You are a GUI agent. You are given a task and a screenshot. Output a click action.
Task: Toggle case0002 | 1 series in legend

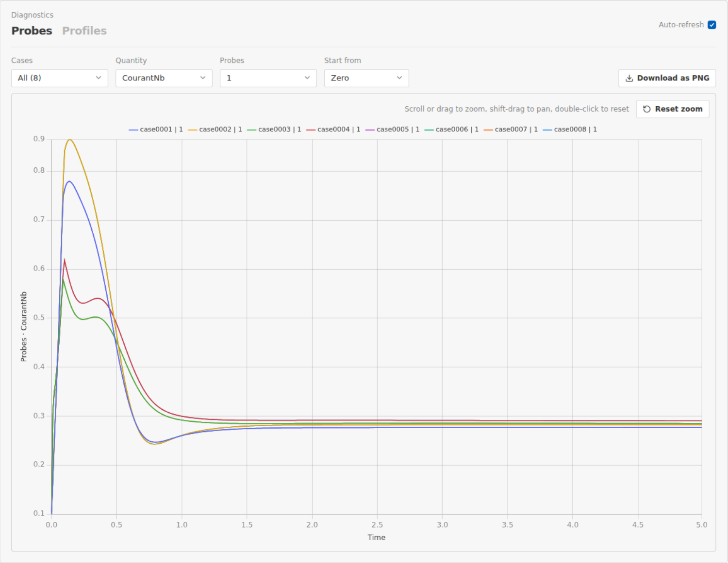coord(215,129)
